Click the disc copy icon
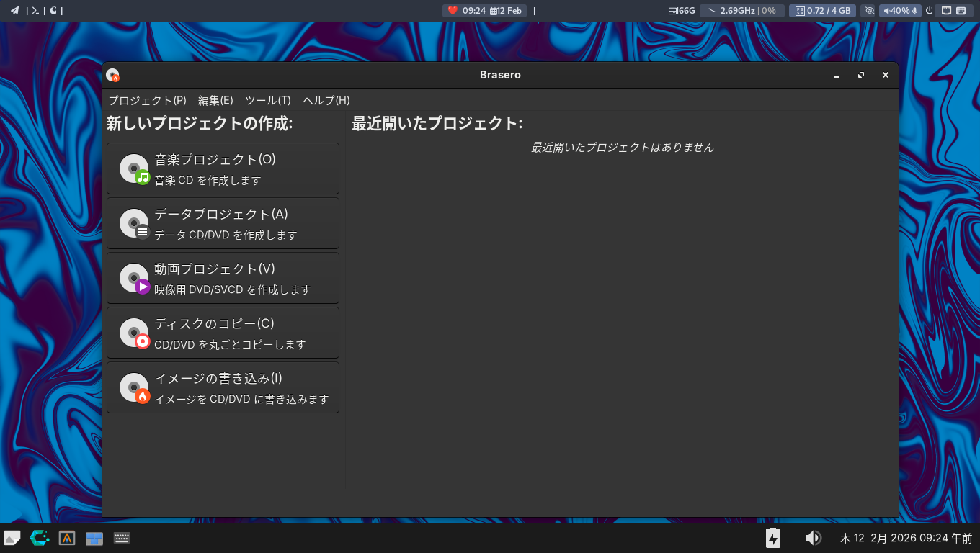The height and width of the screenshot is (553, 980). 135,333
